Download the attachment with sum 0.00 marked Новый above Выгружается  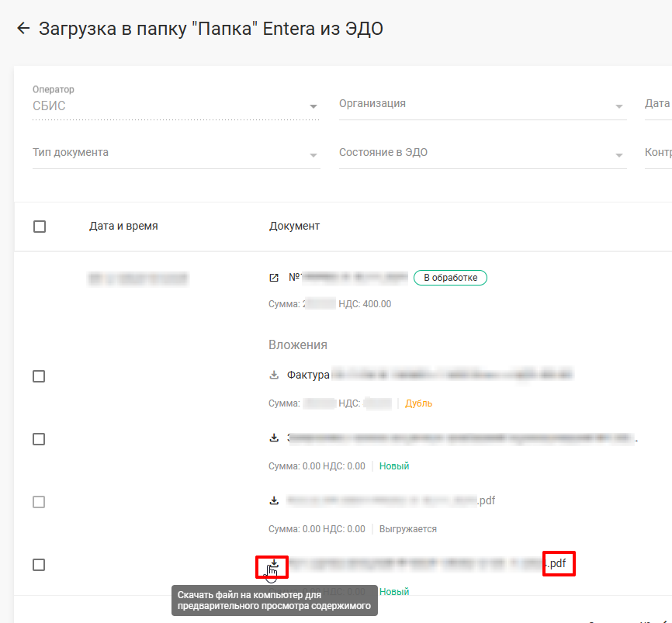(274, 438)
